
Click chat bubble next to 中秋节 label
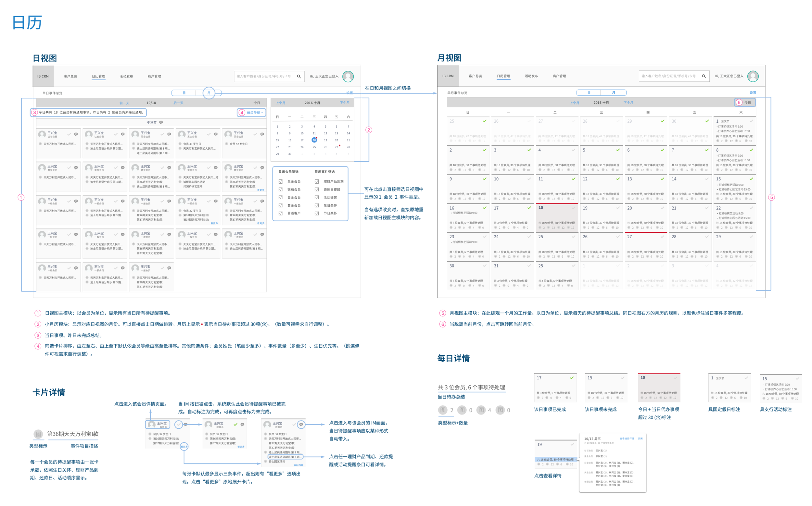pyautogui.click(x=161, y=122)
